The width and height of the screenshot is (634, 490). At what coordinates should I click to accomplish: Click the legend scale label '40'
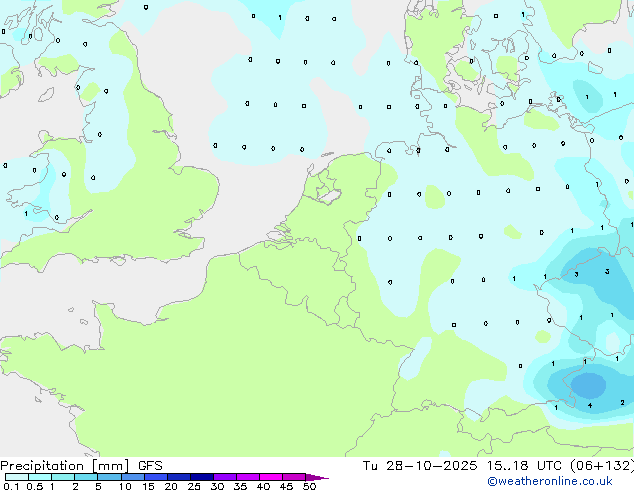[x=263, y=486]
